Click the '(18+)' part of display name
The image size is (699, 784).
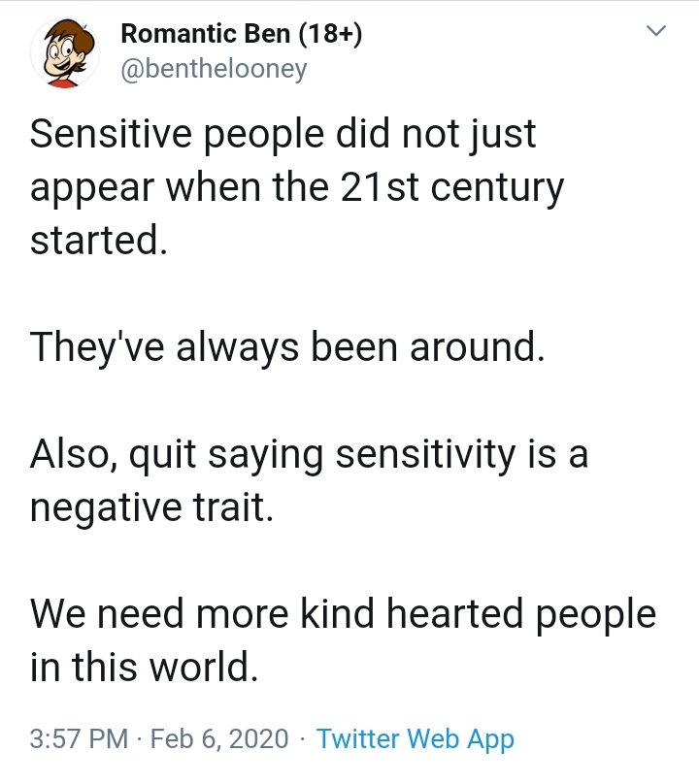click(331, 35)
